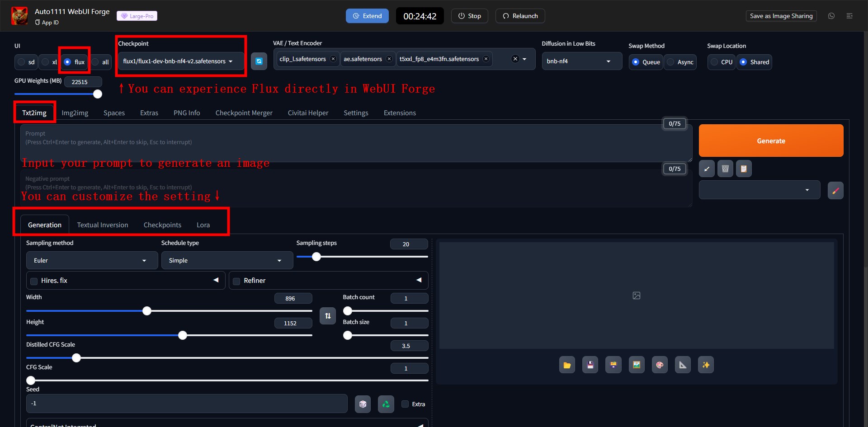Swap width and height values
Image resolution: width=868 pixels, height=427 pixels.
(328, 316)
